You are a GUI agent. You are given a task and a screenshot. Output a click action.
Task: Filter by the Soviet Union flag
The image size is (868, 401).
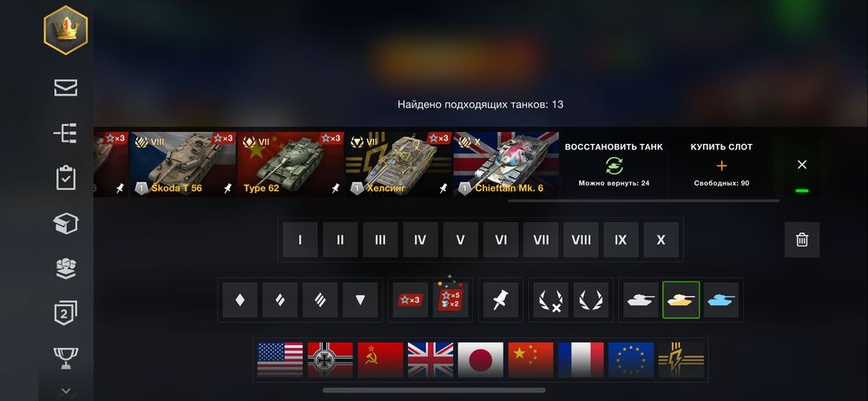click(380, 360)
